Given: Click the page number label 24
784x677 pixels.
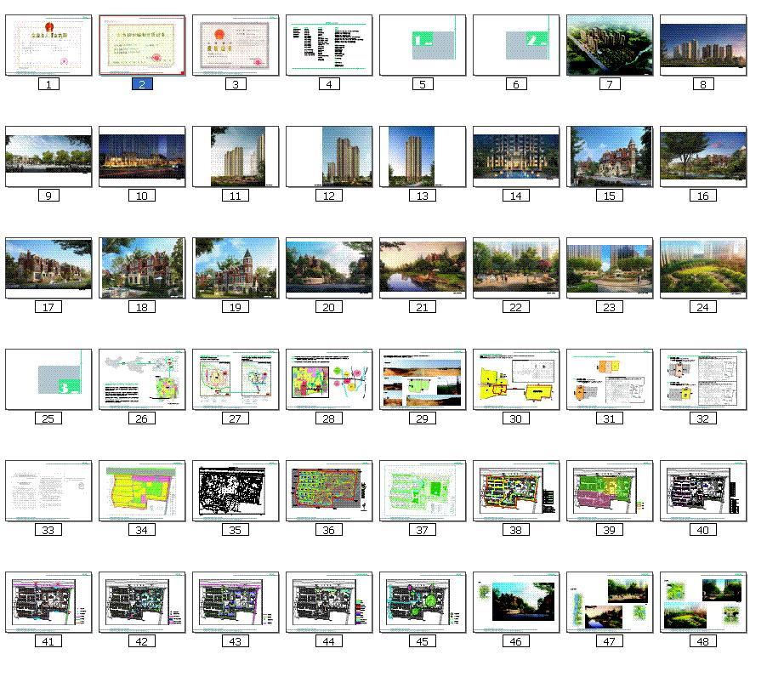Looking at the screenshot, I should click(703, 307).
